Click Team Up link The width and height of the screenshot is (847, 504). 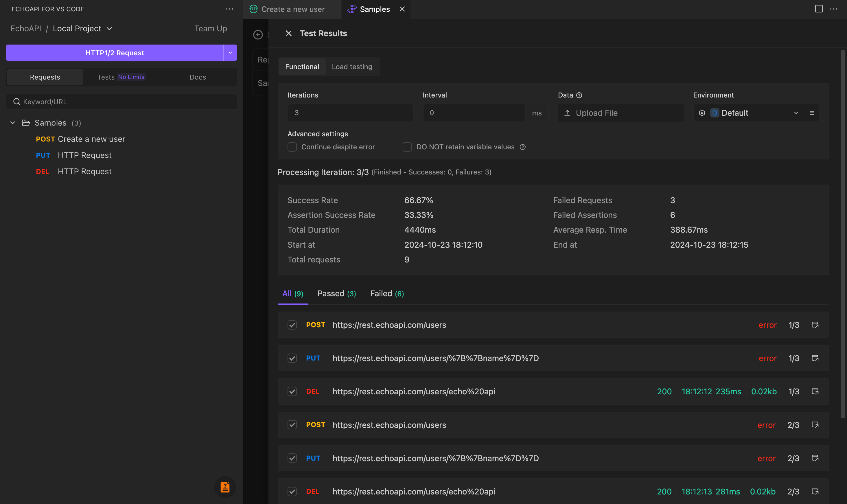(x=211, y=29)
